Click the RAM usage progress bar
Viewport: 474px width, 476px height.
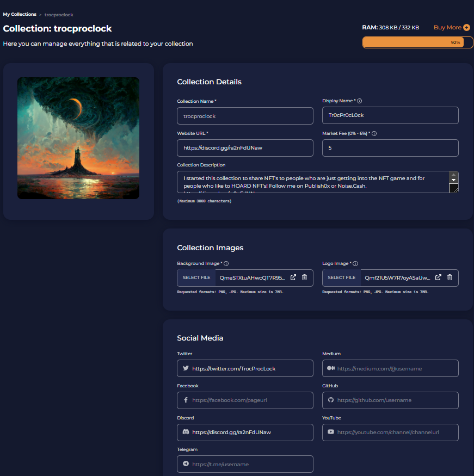tap(417, 42)
